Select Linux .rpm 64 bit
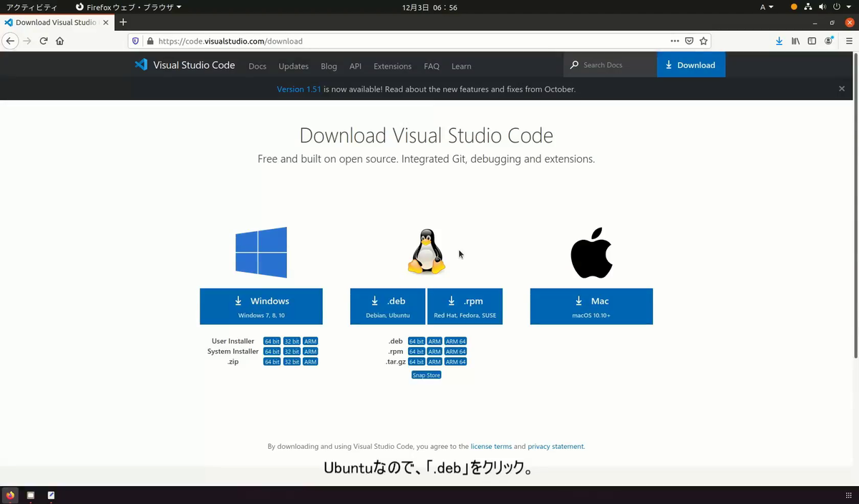Viewport: 859px width, 504px height. [417, 352]
